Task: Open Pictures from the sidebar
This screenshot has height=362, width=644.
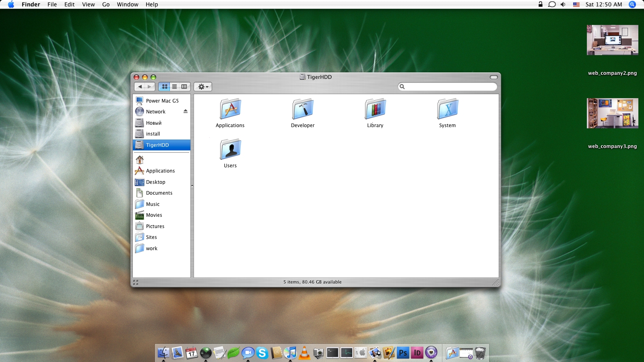Action: pos(161,226)
